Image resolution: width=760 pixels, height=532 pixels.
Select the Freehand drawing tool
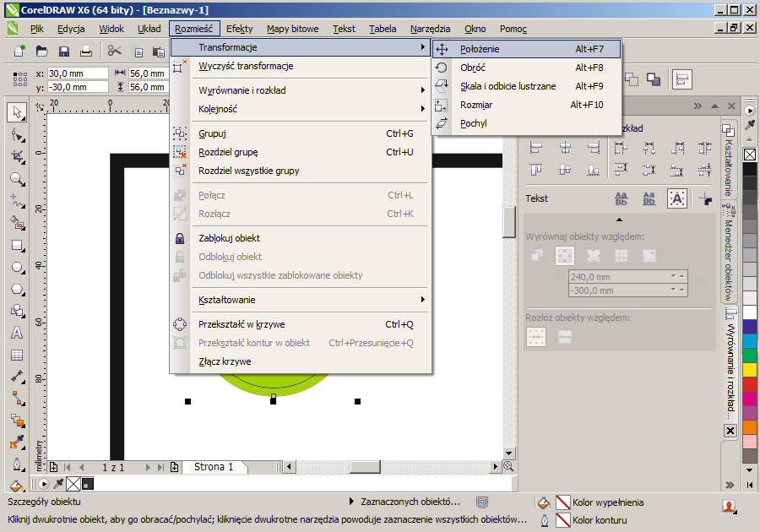17,201
